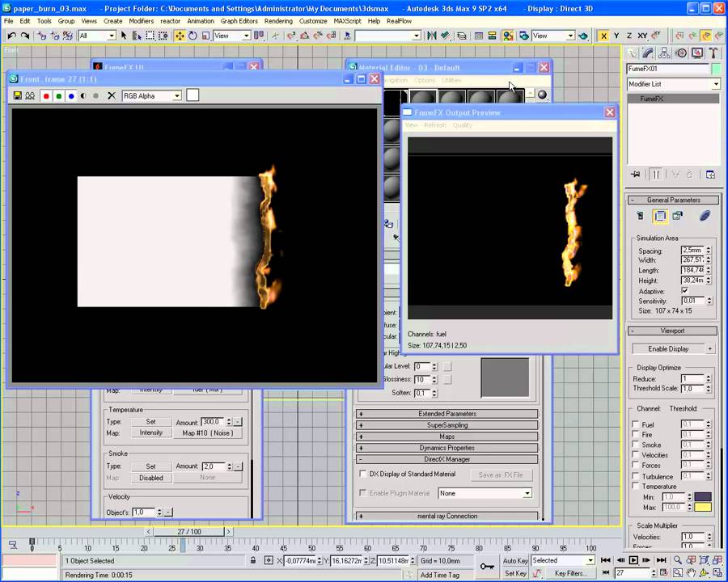Screen dimensions: 728x582
Task: Switch to the Motion command panel
Action: (x=680, y=53)
